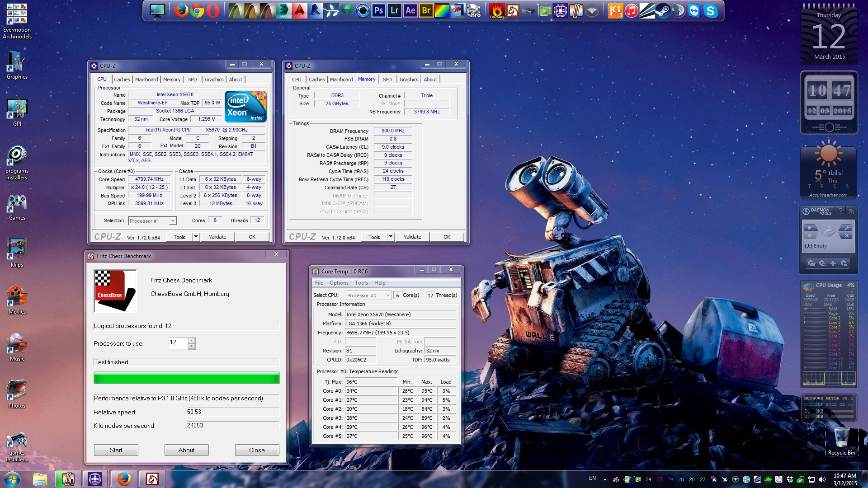Open the Options menu in Core Temp
The width and height of the screenshot is (868, 488).
339,282
